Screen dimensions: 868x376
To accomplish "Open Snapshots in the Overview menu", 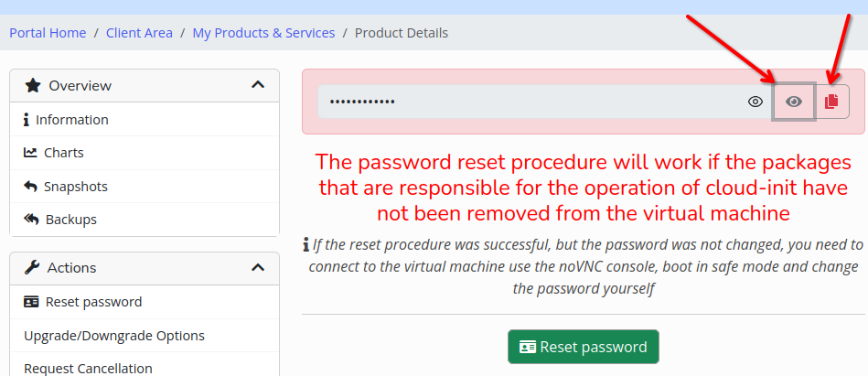I will point(76,187).
